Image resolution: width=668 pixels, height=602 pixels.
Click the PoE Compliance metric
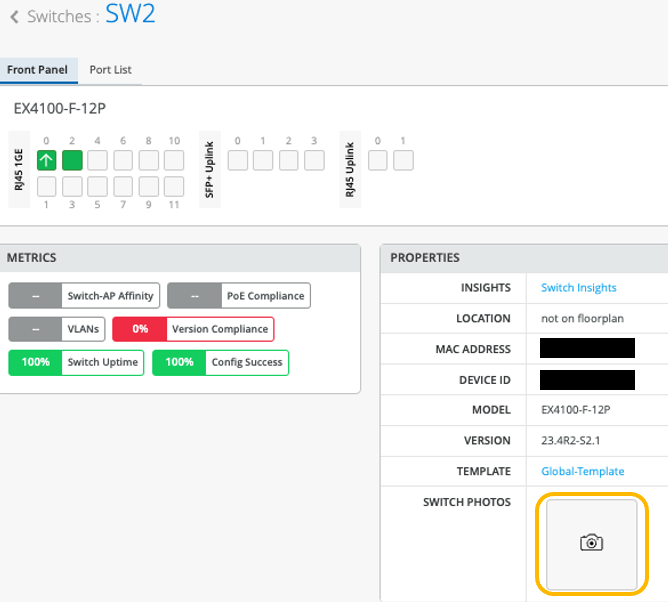click(x=238, y=296)
